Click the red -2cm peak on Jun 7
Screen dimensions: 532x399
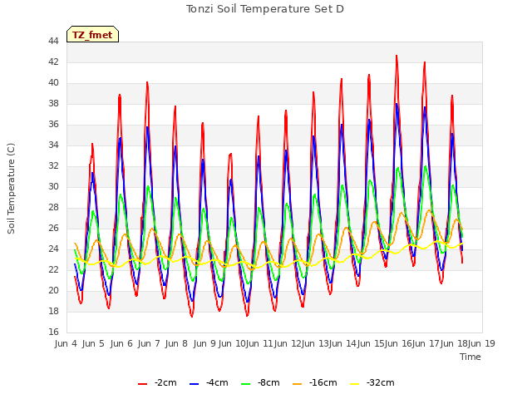(147, 82)
